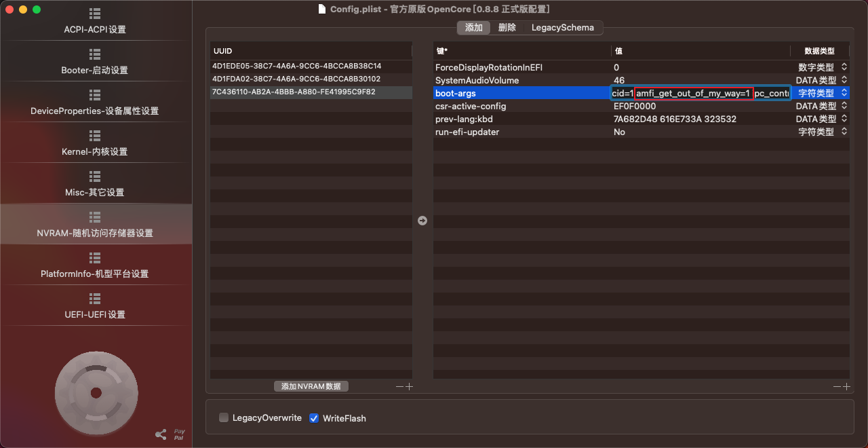This screenshot has height=448, width=868.
Task: Enable the LegacyOverwrite checkbox
Action: [x=224, y=418]
